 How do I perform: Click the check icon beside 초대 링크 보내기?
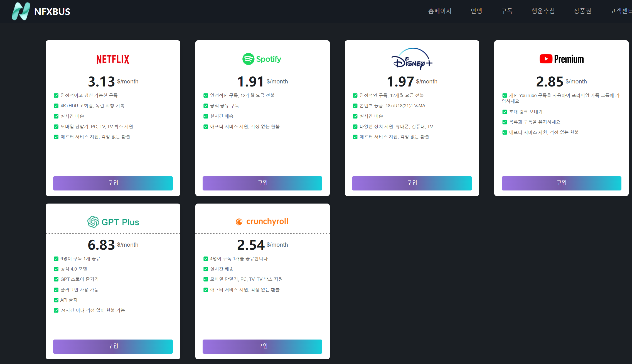click(505, 112)
